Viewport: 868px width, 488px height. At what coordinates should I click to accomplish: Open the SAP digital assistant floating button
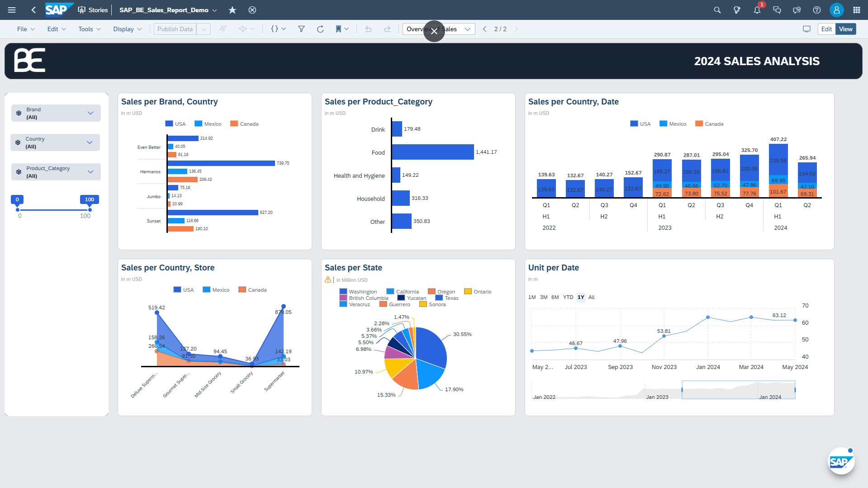pos(841,461)
